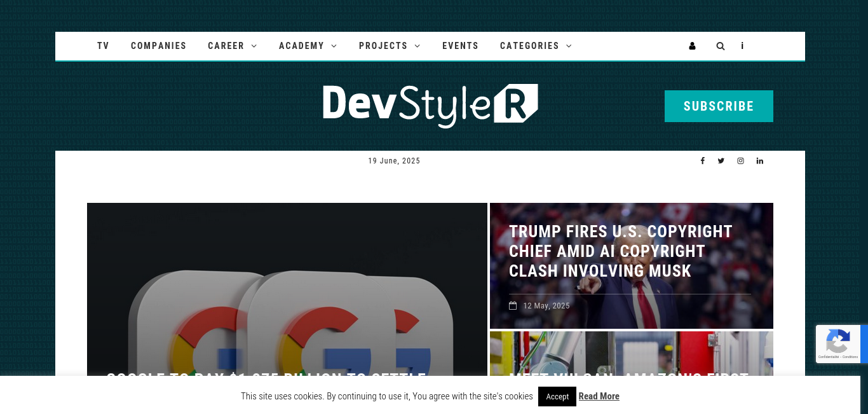
Task: Visit the LinkedIn social icon
Action: [759, 161]
